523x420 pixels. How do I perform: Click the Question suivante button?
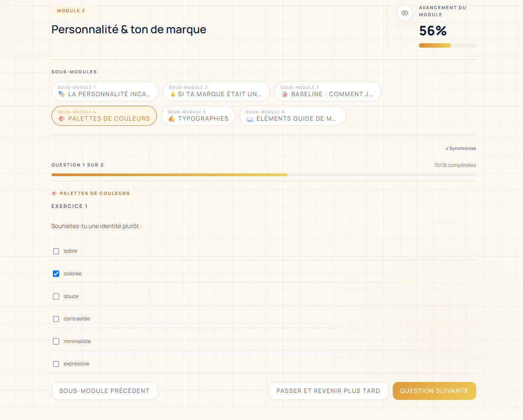[x=434, y=391]
